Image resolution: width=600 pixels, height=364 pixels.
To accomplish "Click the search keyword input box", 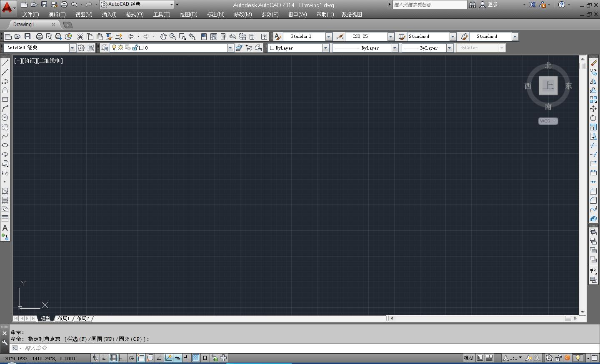I will pos(430,5).
